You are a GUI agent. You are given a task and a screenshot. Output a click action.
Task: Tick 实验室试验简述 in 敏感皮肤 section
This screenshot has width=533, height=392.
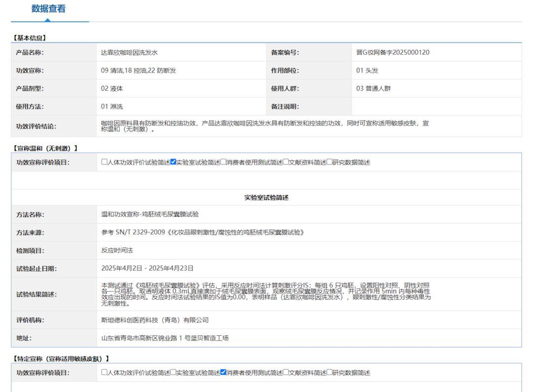click(173, 372)
